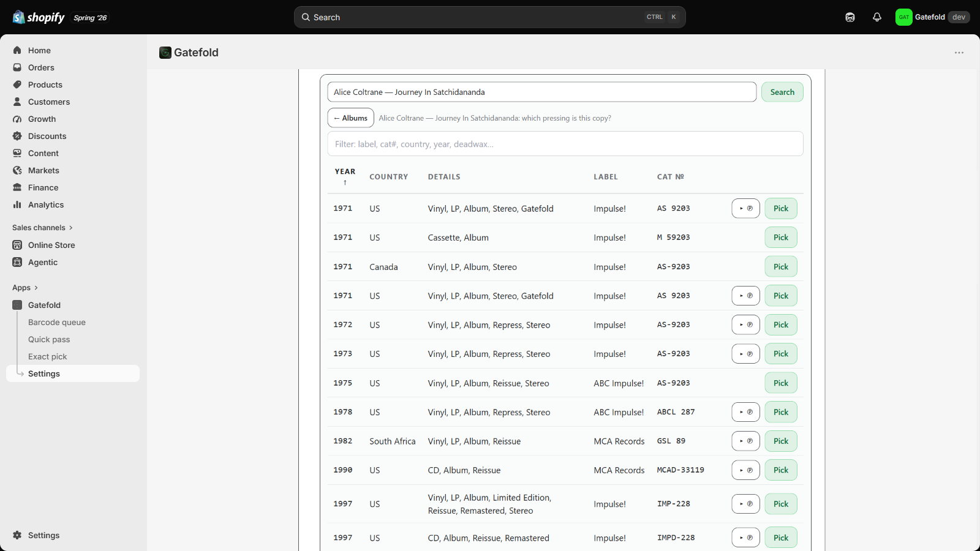
Task: Expand the Apps section chevron
Action: (x=36, y=288)
